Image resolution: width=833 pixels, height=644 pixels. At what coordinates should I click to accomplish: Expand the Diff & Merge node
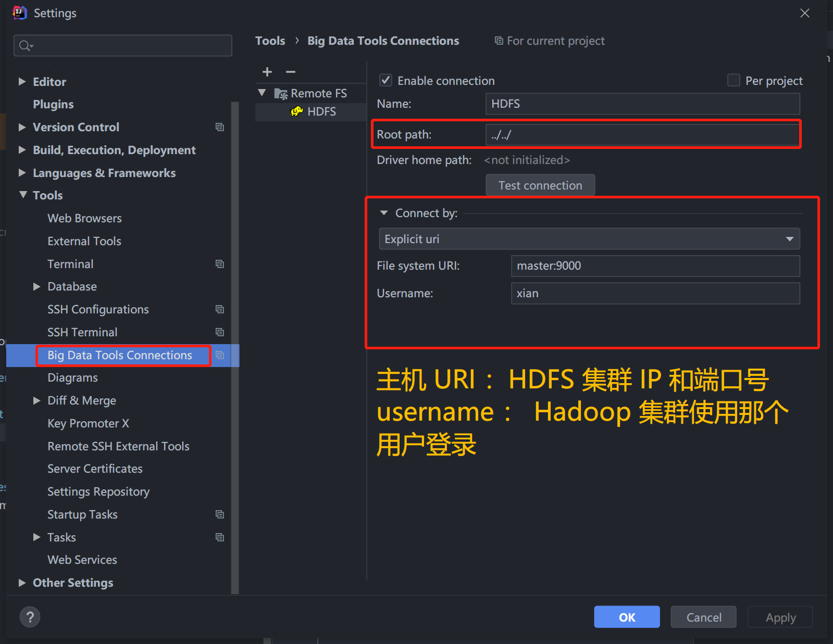[x=36, y=400]
